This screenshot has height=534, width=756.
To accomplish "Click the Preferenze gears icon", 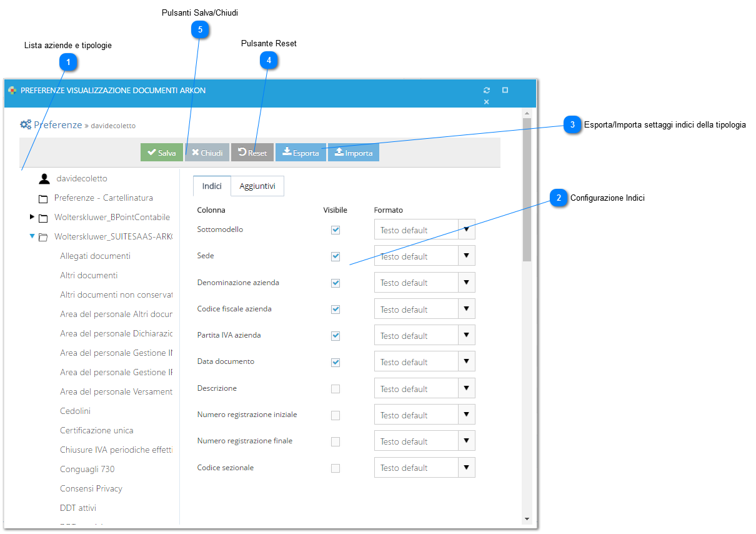I will [x=26, y=124].
